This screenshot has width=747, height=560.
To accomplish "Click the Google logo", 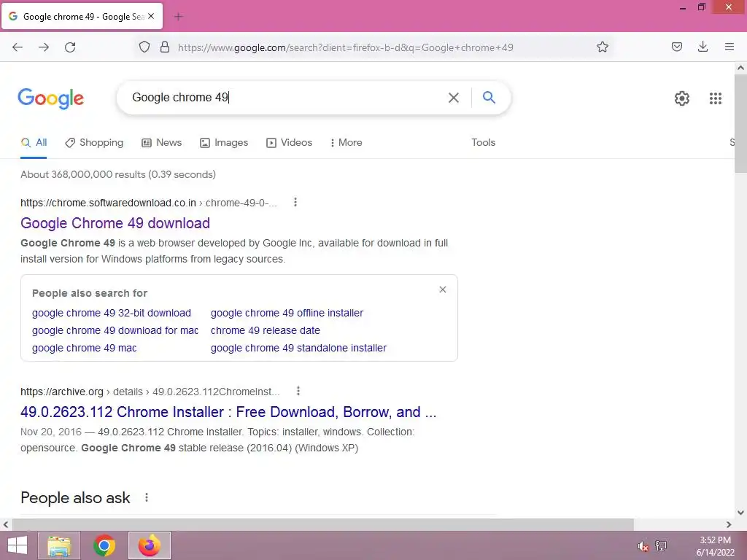I will (x=51, y=98).
